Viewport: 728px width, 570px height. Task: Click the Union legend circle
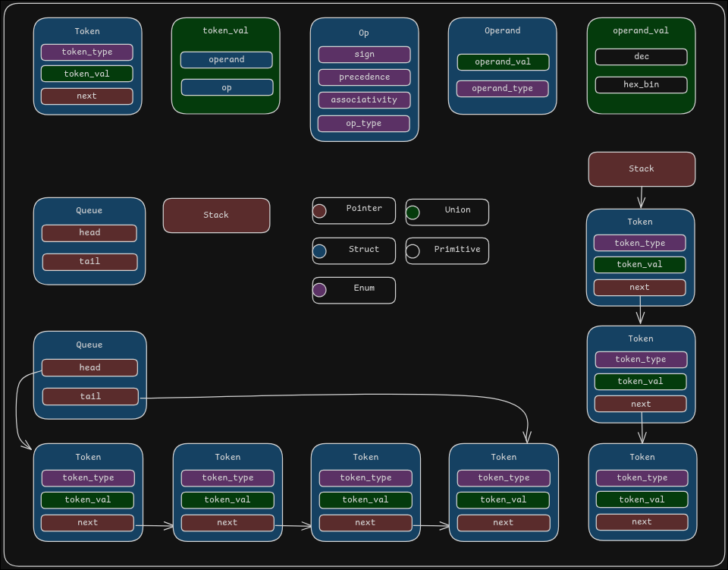(413, 213)
